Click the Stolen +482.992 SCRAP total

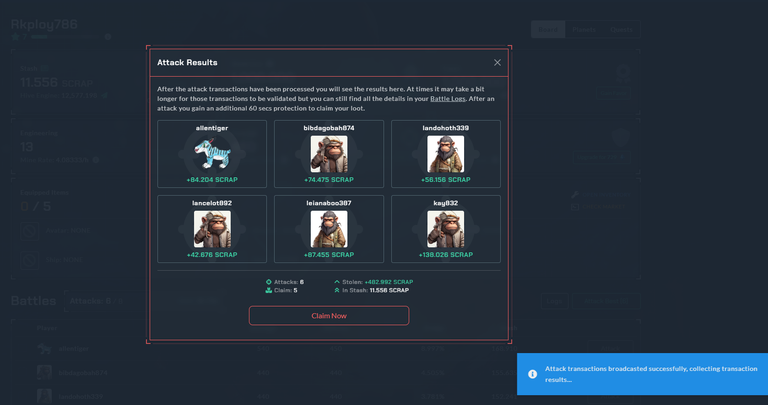[x=389, y=282]
